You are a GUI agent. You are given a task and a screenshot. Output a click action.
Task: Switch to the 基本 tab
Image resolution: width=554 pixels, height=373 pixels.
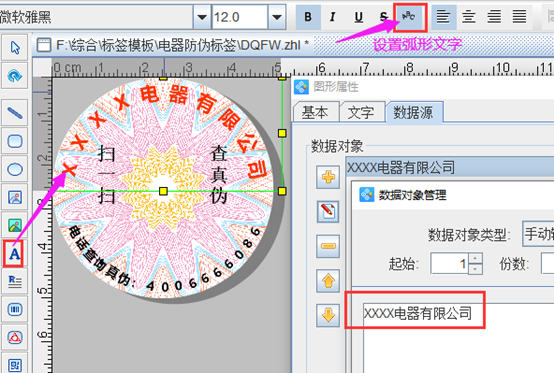pyautogui.click(x=316, y=112)
